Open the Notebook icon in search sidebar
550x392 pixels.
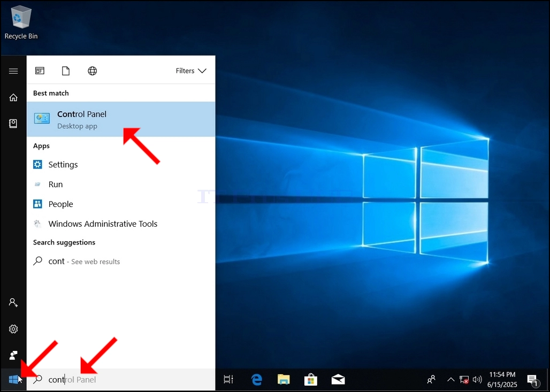point(13,124)
